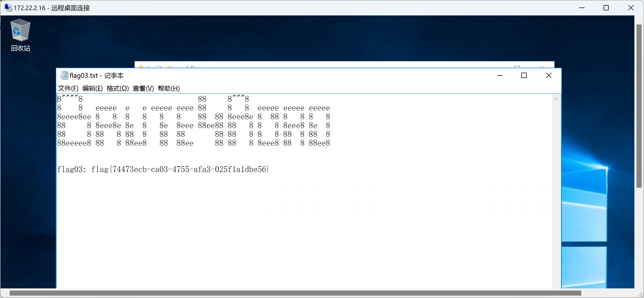Click the remote desktop vertical scrollbar thumb
This screenshot has width=644, height=298.
click(x=639, y=106)
